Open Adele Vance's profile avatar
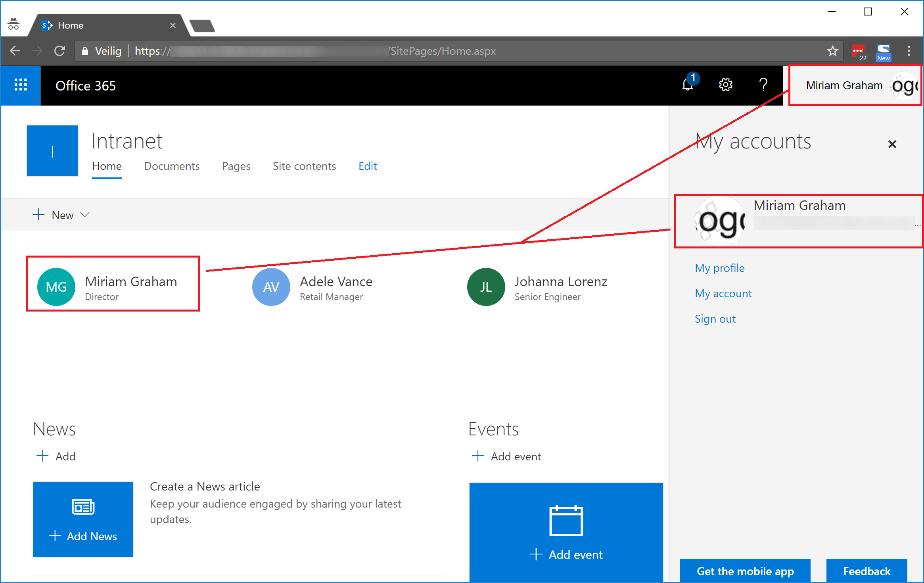The width and height of the screenshot is (924, 583). coord(271,287)
